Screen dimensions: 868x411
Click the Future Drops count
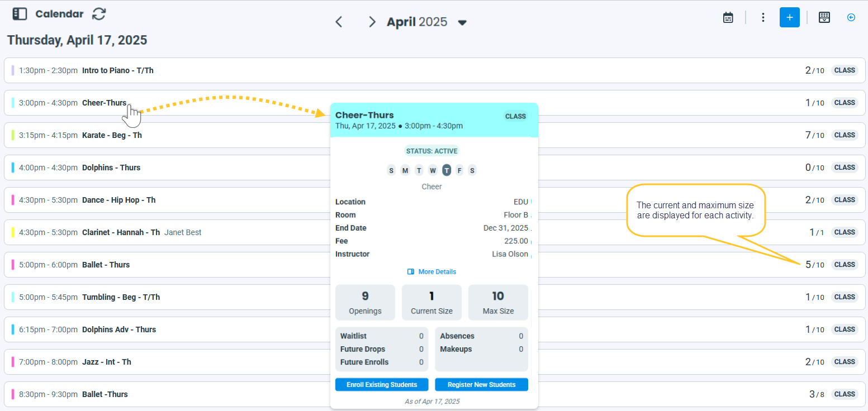421,349
